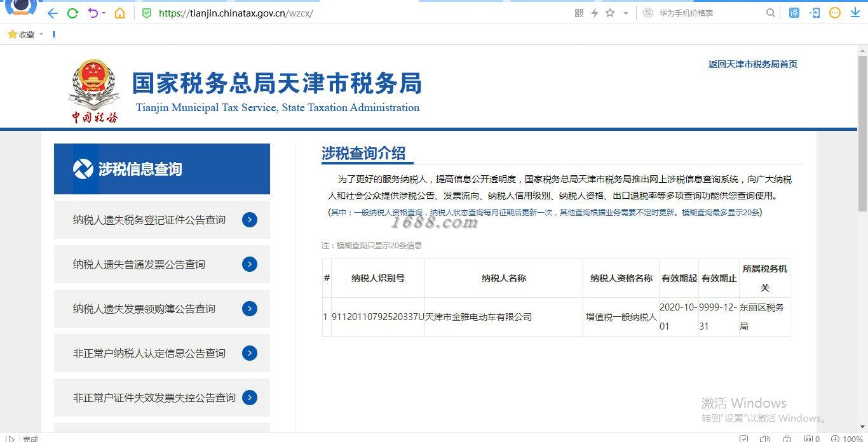Click arrow beside 纳税人遗失普通发票公告查询
868x442 pixels.
pos(250,264)
